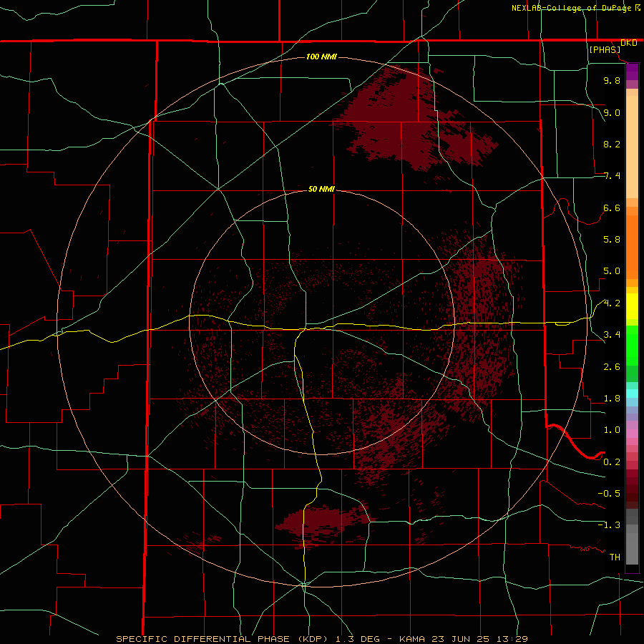
Task: Click the 9.0 scale label
Action: point(612,112)
